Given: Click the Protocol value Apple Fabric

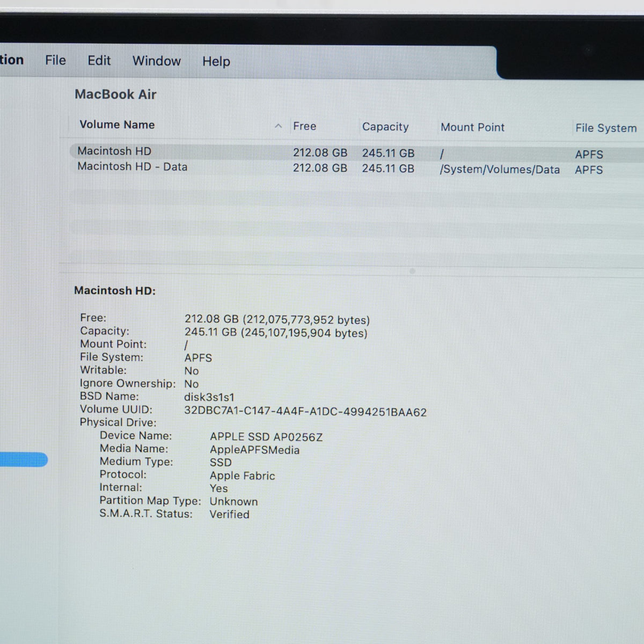Looking at the screenshot, I should 242,475.
